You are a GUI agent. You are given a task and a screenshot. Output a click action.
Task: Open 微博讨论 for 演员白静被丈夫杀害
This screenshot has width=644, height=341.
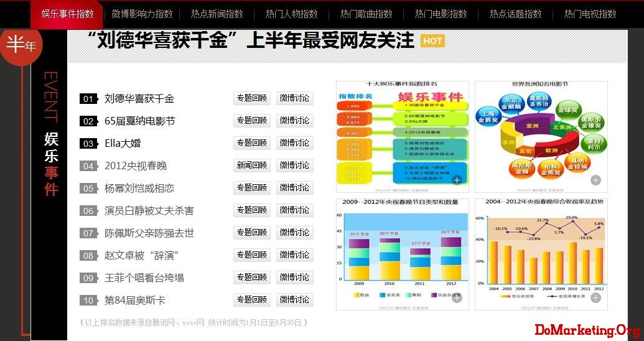294,210
